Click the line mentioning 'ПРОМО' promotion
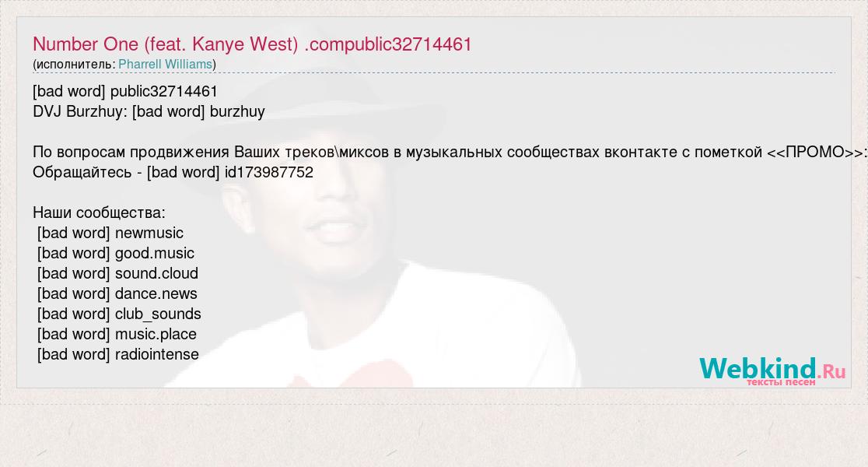 (x=450, y=152)
